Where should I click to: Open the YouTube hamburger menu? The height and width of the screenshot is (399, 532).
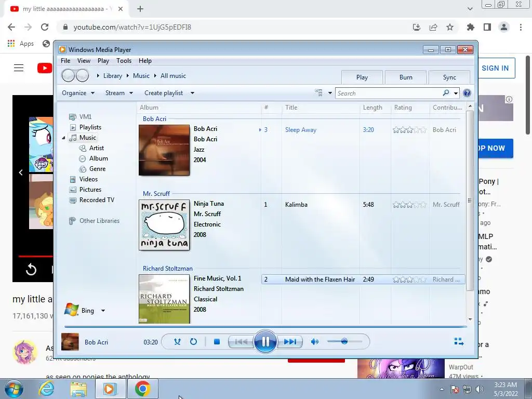(19, 68)
